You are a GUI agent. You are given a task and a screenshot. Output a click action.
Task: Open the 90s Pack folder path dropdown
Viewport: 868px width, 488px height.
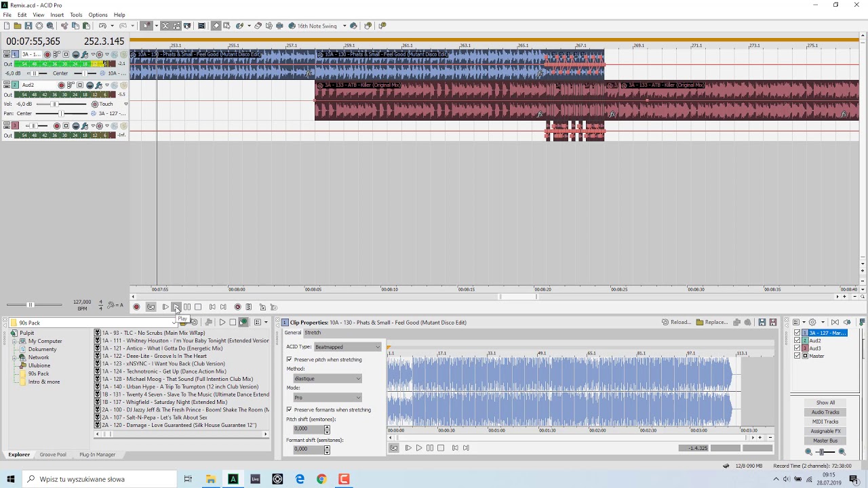(174, 323)
